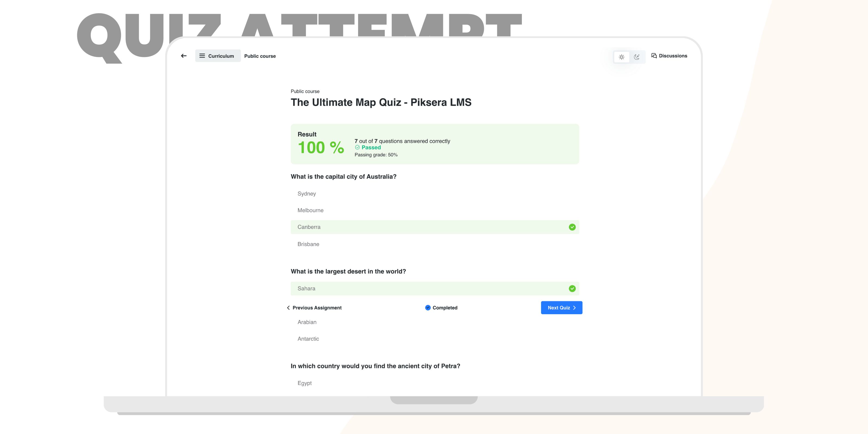Click the green check on Sahara

(572, 288)
